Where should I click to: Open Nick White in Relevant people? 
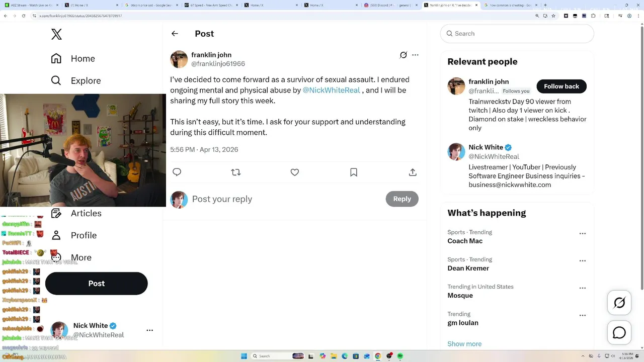point(486,147)
